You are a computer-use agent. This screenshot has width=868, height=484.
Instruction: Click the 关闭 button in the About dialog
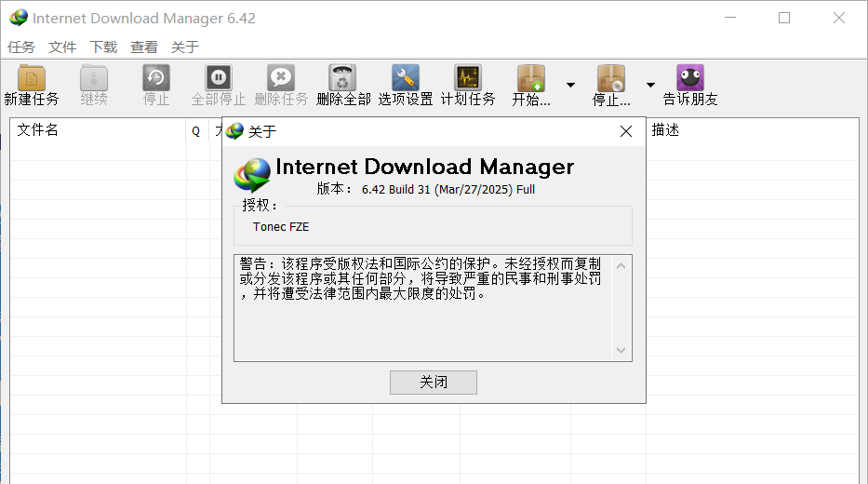point(434,383)
